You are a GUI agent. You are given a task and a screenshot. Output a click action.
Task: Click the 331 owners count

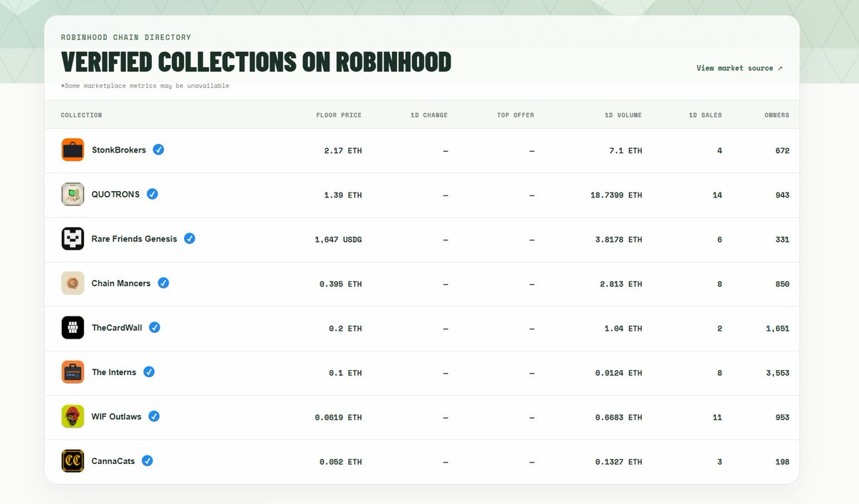pyautogui.click(x=782, y=239)
